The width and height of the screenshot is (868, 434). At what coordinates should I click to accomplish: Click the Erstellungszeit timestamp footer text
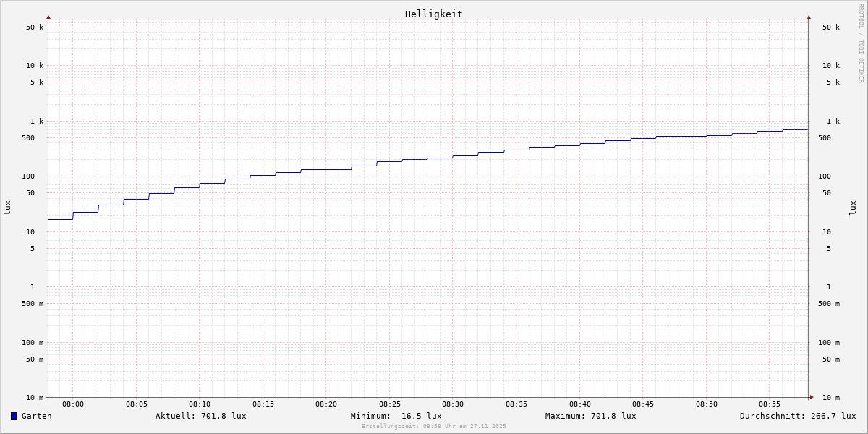[434, 426]
